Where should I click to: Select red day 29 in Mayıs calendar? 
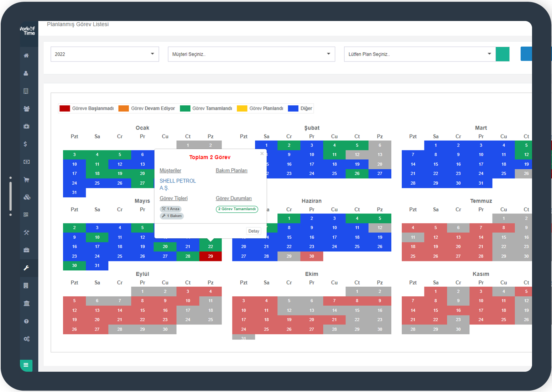(x=210, y=256)
